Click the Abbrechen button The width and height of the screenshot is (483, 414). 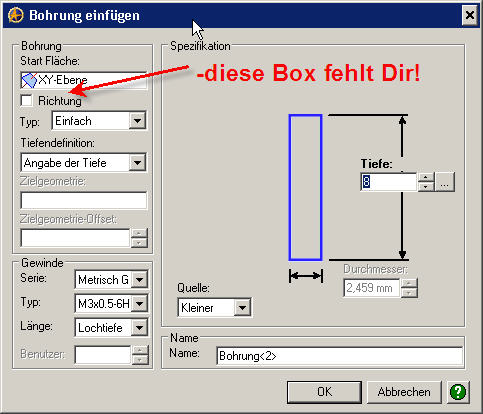tap(404, 392)
